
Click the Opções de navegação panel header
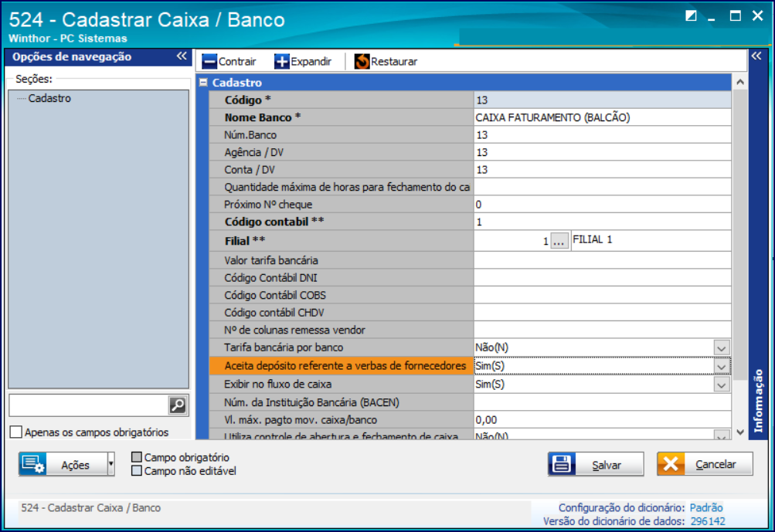(x=98, y=56)
